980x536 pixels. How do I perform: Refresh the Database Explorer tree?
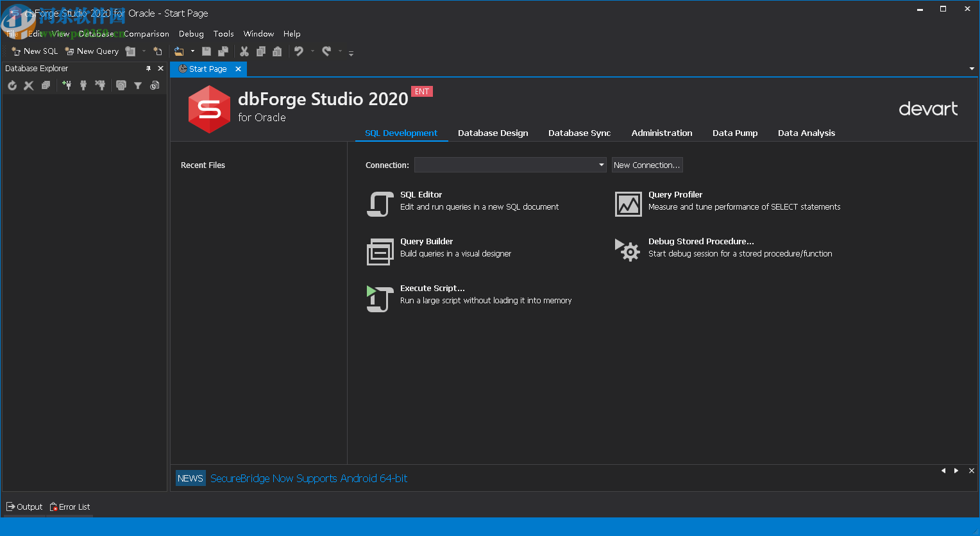click(x=12, y=85)
